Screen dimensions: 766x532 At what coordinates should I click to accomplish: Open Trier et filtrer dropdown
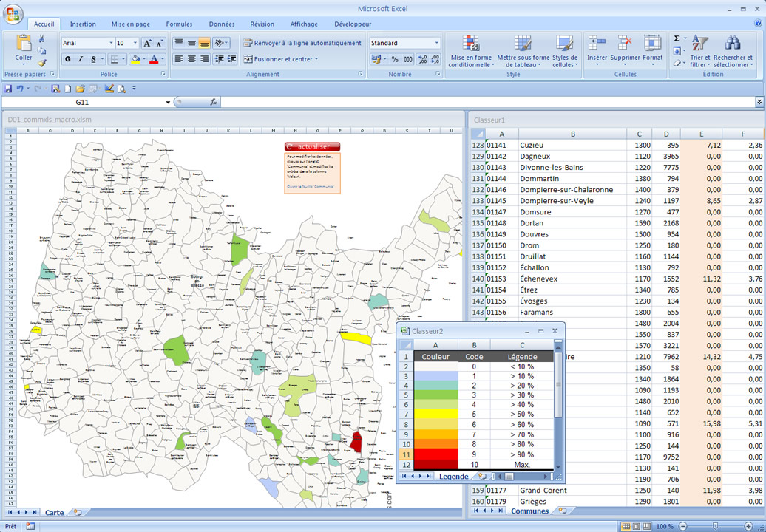point(700,51)
